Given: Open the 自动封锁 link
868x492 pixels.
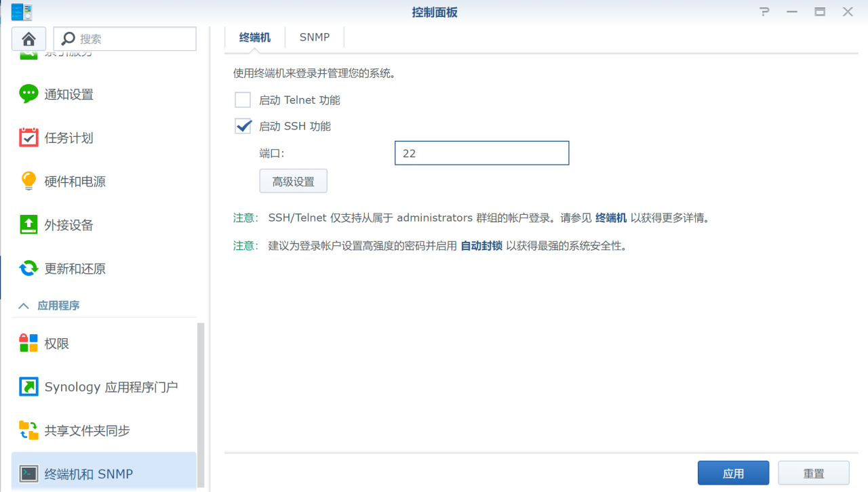Looking at the screenshot, I should coord(481,245).
